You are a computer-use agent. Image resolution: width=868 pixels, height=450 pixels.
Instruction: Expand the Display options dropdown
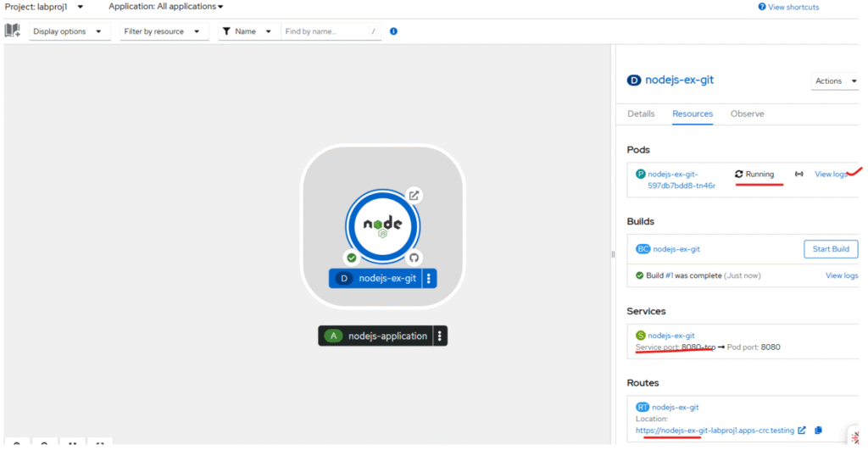(70, 31)
